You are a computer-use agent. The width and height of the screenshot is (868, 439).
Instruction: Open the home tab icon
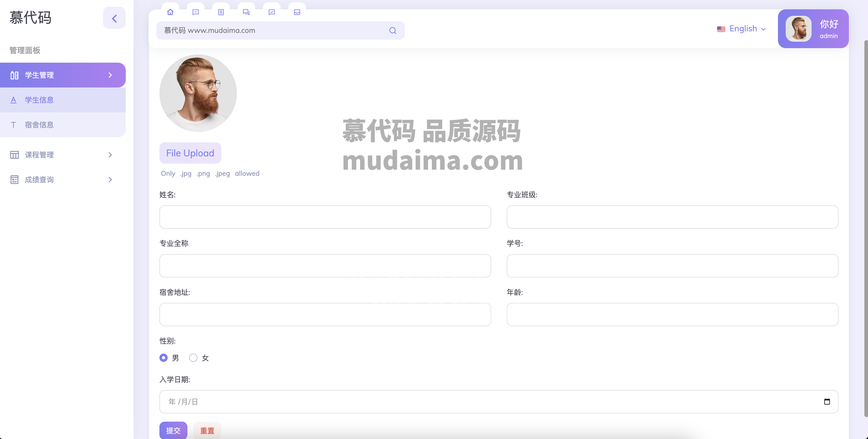[170, 12]
